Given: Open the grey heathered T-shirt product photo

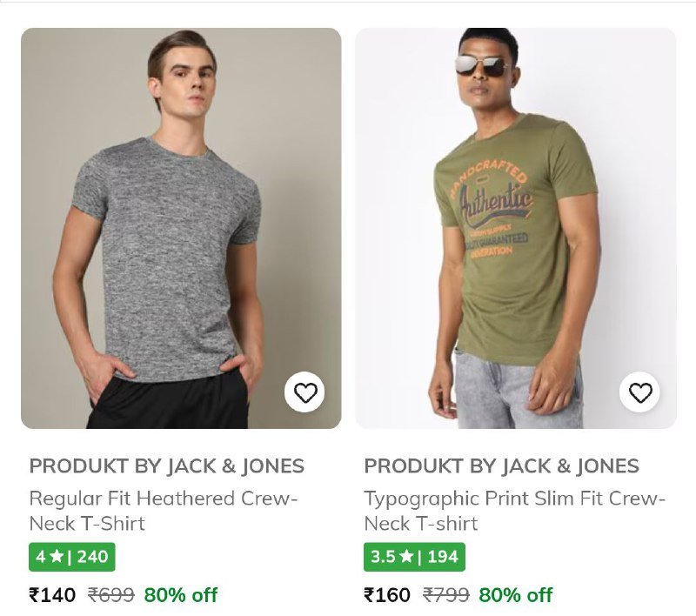Looking at the screenshot, I should (181, 228).
